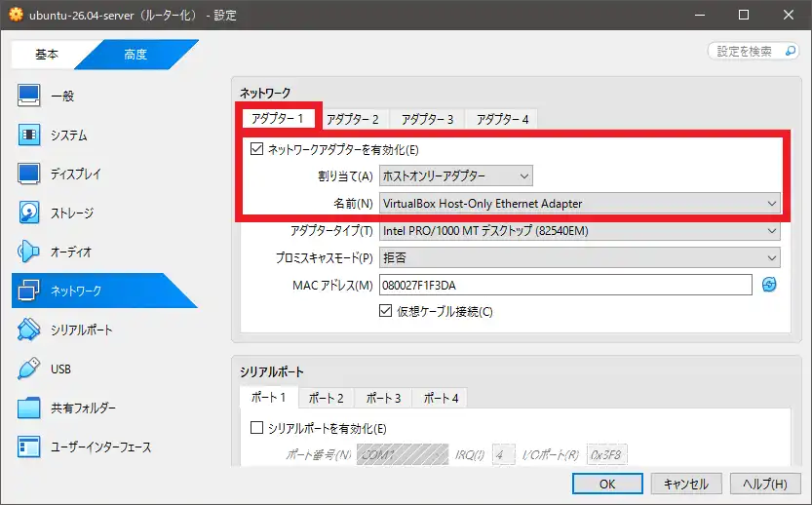Select serial ポート 1 tab
Image resolution: width=812 pixels, height=505 pixels.
click(x=269, y=397)
